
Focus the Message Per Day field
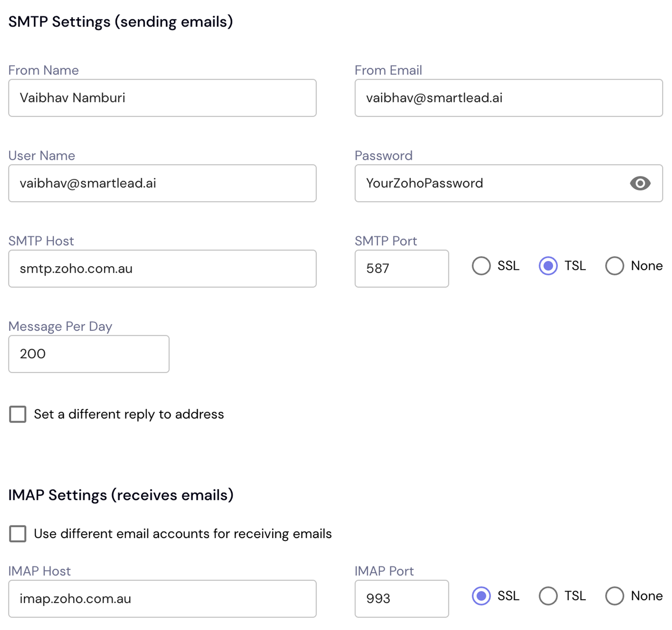(x=89, y=354)
